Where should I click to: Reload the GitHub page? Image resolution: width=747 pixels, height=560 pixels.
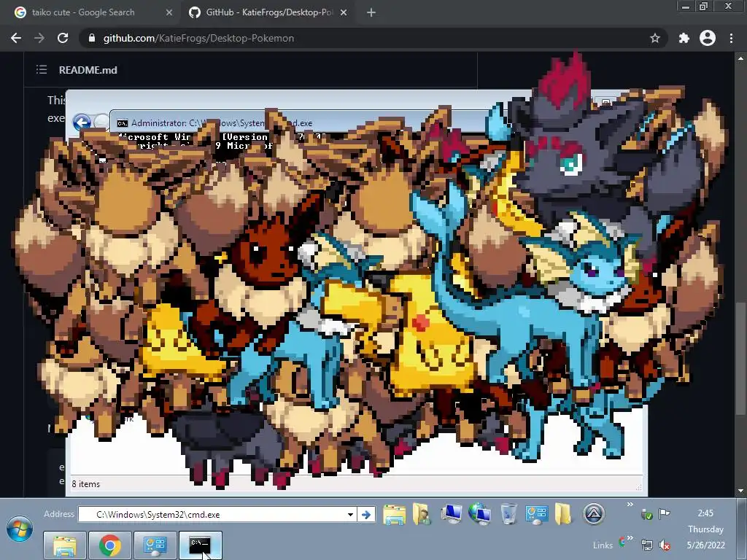tap(63, 38)
